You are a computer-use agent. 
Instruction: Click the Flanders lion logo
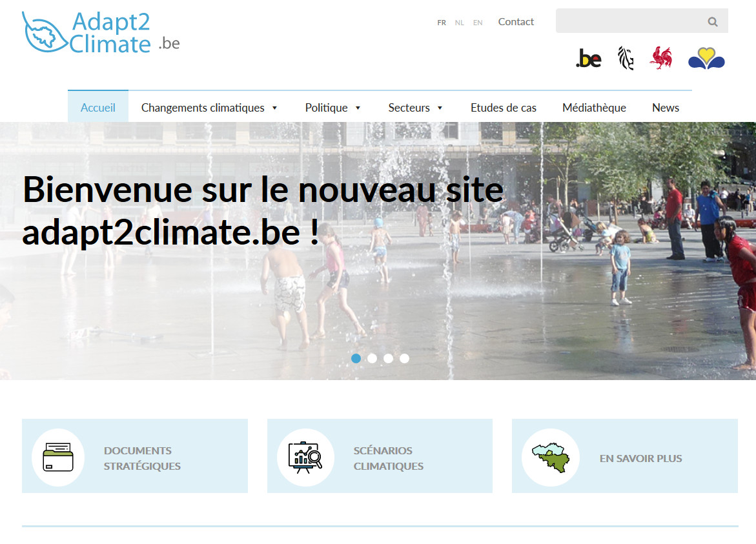point(625,59)
